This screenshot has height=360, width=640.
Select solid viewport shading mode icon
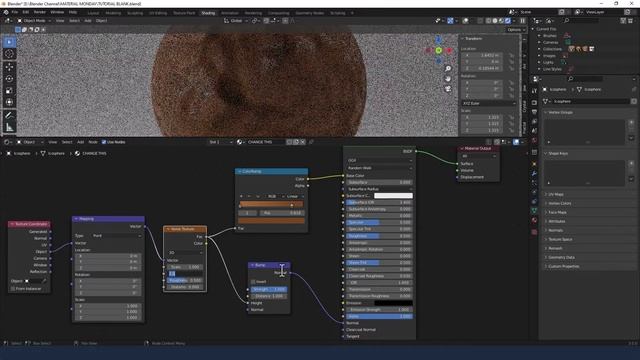coord(495,20)
